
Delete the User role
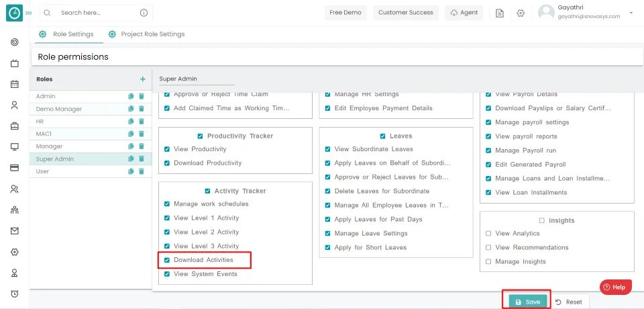[142, 171]
